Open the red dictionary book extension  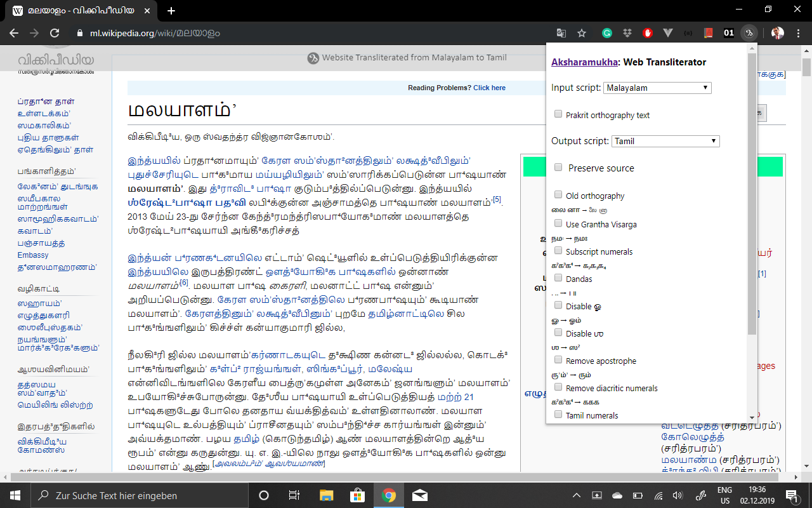(709, 33)
